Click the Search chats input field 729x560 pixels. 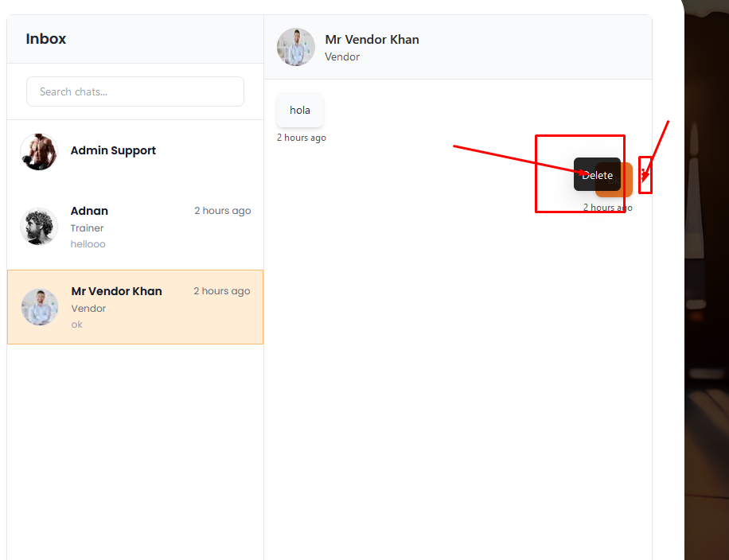point(135,91)
